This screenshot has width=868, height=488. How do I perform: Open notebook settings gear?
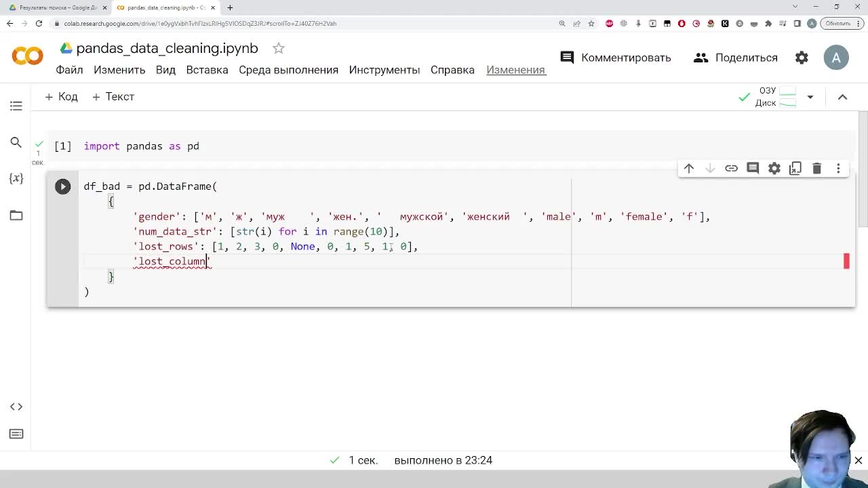coord(802,58)
